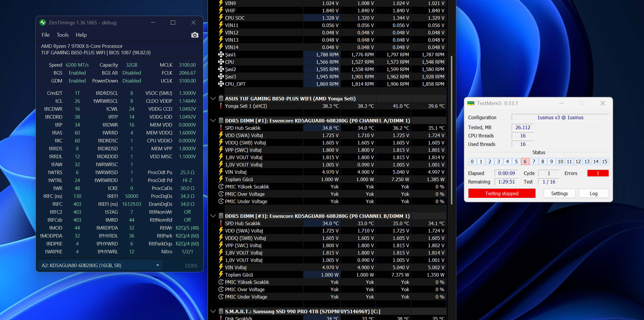Click the lightning icon for DIMM #1 VDDQ (SWB) Voltaj
The height and width of the screenshot is (320, 644).
tap(221, 142)
